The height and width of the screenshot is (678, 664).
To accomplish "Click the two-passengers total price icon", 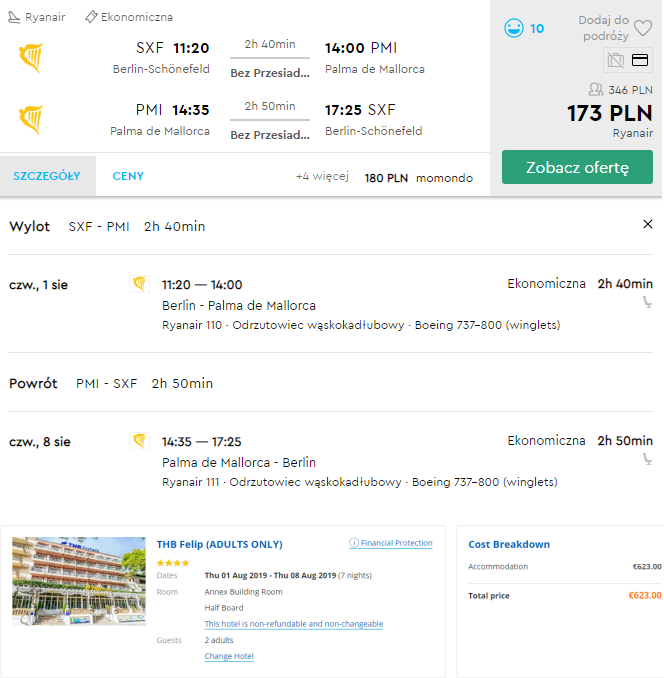I will 595,90.
